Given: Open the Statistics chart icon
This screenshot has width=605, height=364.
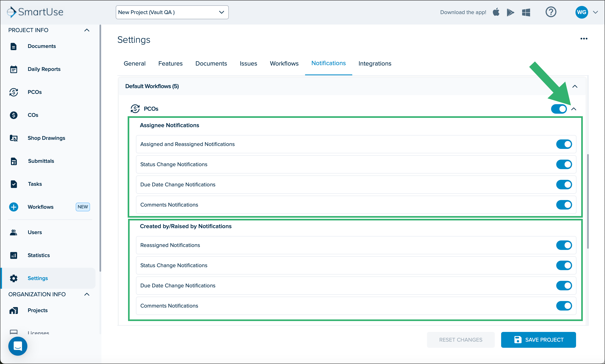Looking at the screenshot, I should 13,255.
